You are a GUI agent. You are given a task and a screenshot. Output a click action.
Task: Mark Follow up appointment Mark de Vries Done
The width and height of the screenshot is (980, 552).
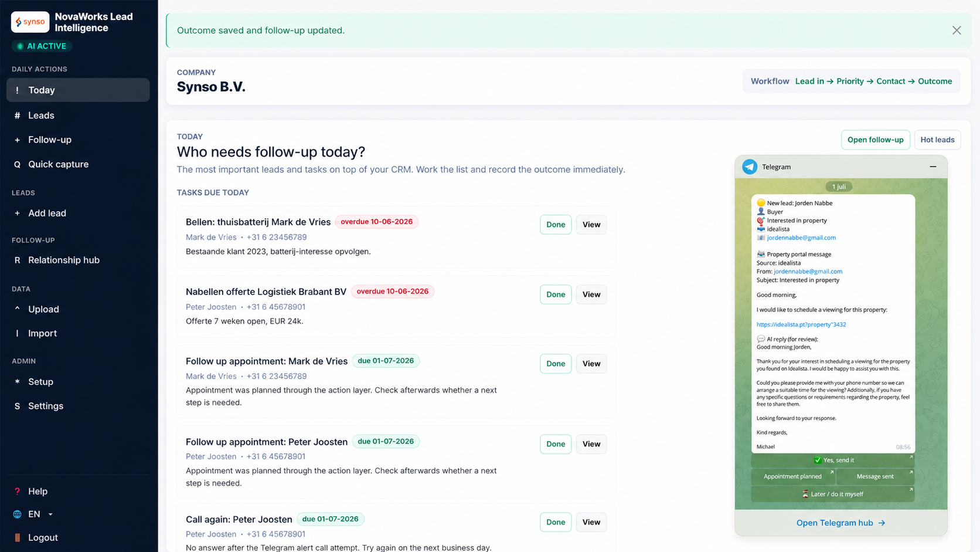click(x=556, y=364)
